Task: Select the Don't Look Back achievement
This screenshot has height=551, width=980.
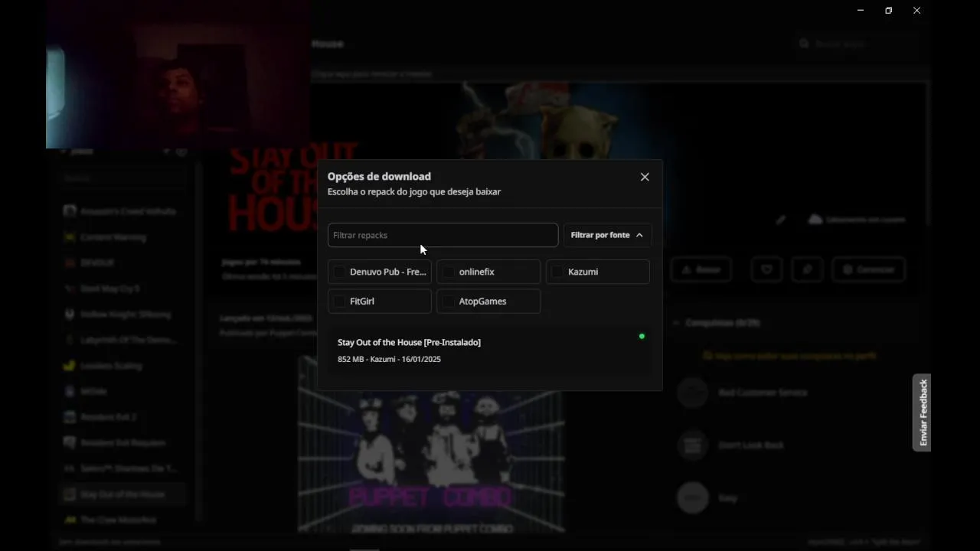Action: click(796, 445)
